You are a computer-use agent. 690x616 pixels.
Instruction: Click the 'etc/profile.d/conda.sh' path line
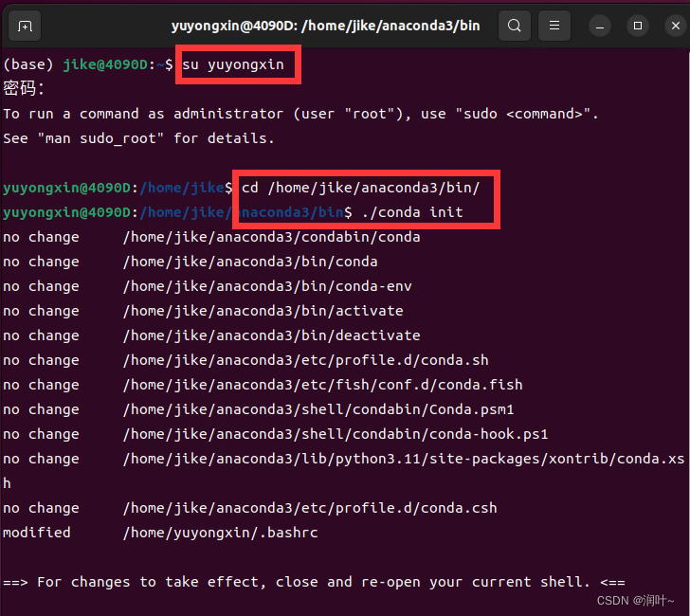pos(306,360)
